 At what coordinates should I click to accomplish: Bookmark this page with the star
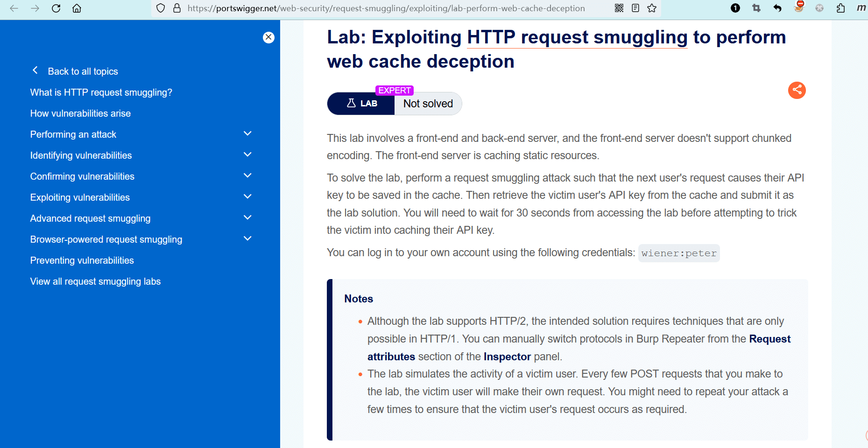[x=652, y=8]
